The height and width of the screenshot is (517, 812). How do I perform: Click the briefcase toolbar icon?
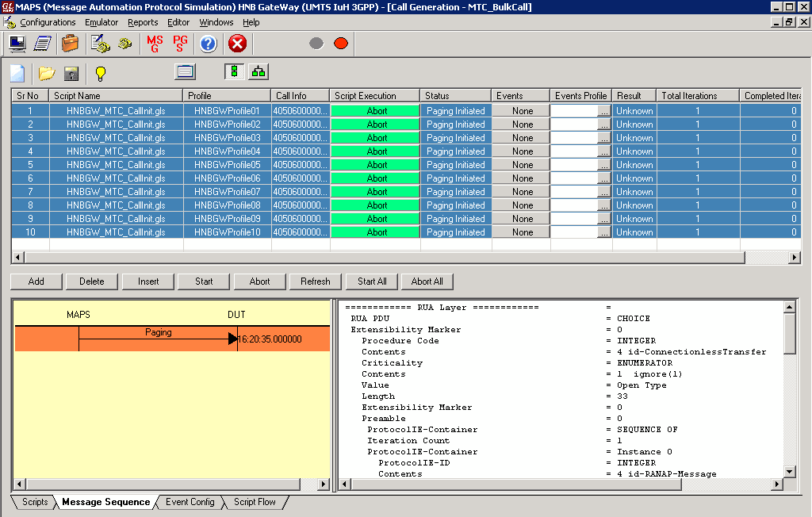point(70,44)
